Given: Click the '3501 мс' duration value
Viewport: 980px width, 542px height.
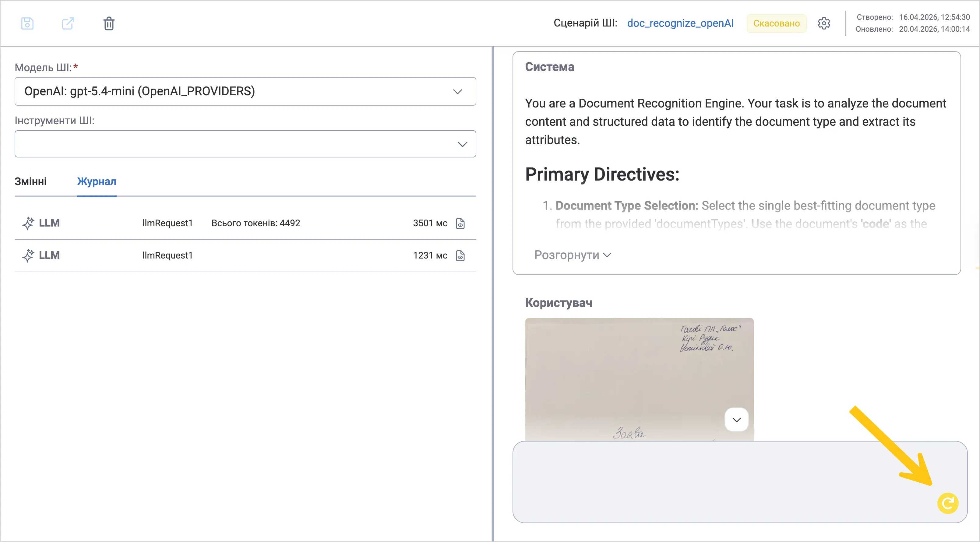Looking at the screenshot, I should click(430, 223).
